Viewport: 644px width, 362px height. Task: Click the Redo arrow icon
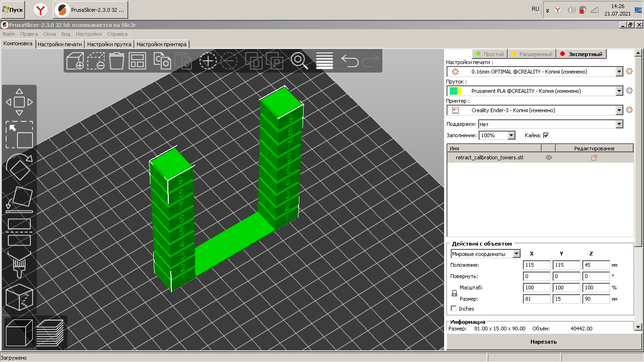(x=371, y=61)
